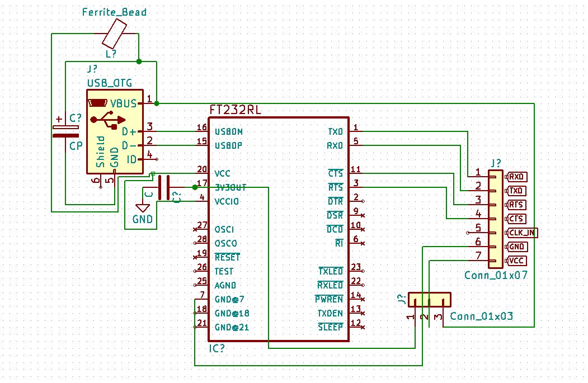Click pin number 5 on Conn_01x07
The width and height of the screenshot is (588, 383).
coord(478,227)
